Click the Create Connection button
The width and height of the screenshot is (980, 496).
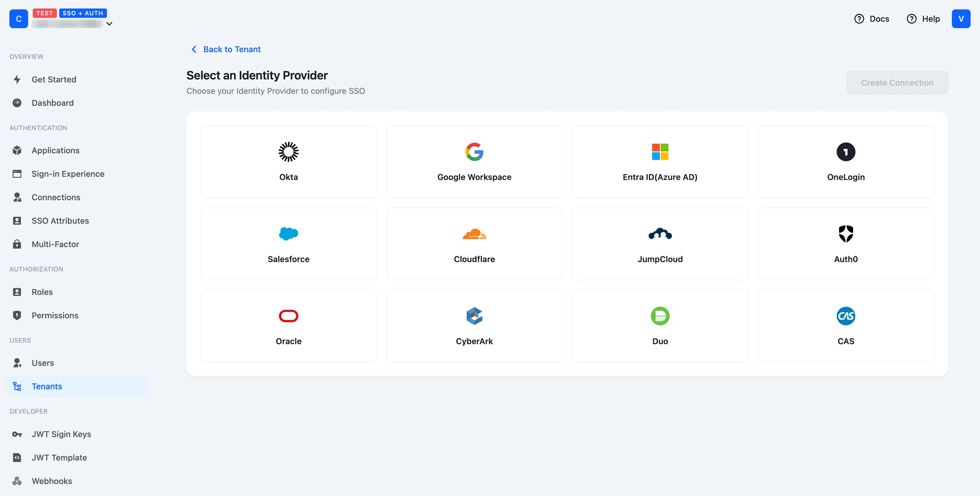pyautogui.click(x=897, y=83)
